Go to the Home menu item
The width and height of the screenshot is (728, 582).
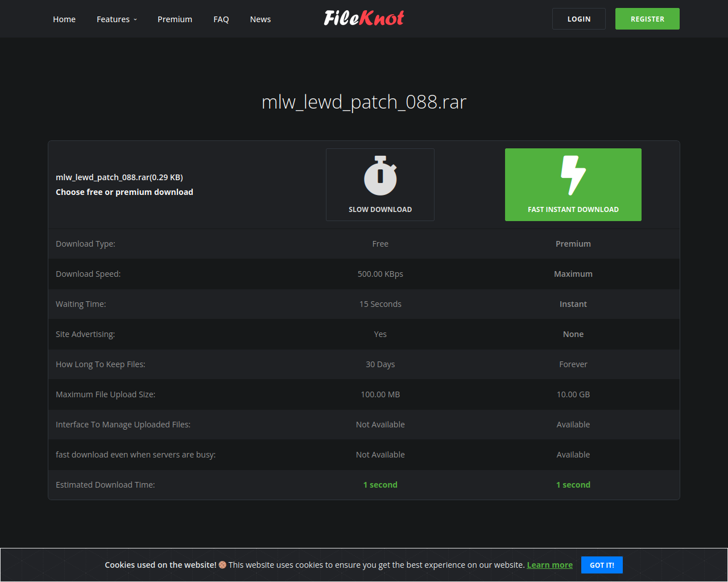point(64,19)
